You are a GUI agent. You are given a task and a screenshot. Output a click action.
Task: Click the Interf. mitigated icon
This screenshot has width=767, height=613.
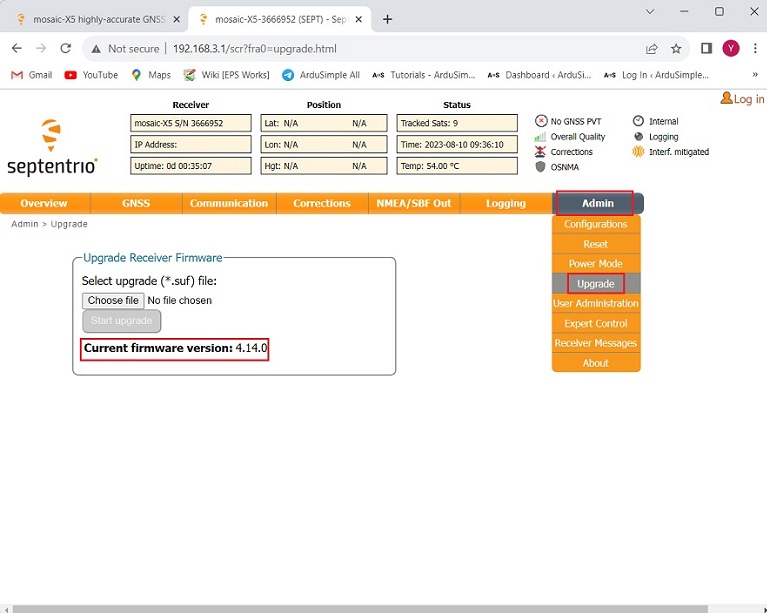pyautogui.click(x=638, y=152)
